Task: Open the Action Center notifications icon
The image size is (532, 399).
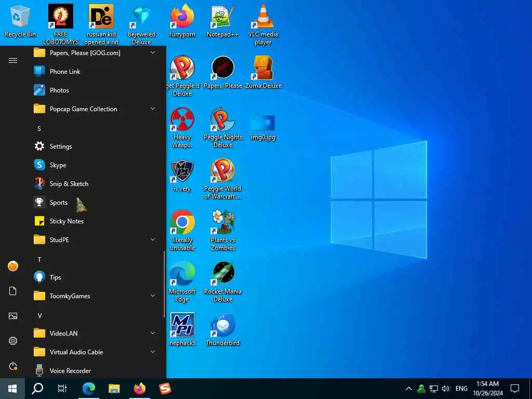Action: pyautogui.click(x=515, y=389)
